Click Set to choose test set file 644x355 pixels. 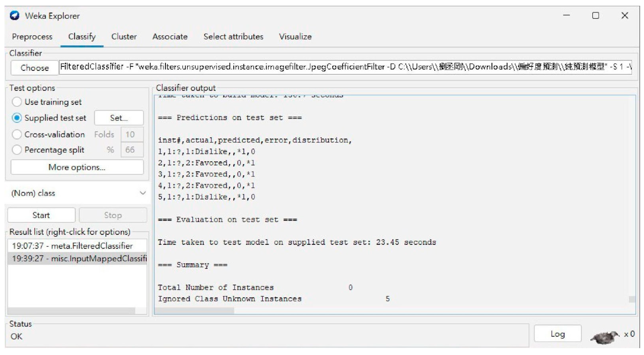(x=118, y=118)
